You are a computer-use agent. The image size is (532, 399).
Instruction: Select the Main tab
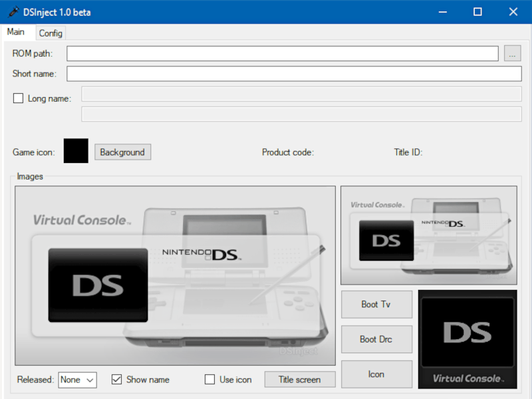click(17, 31)
